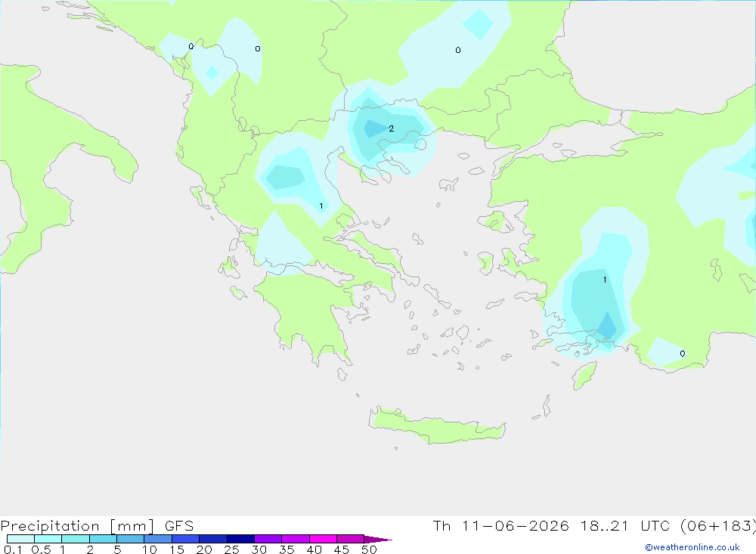Pick the legend swatch between 5 and 10
The image size is (756, 554).
pos(131,539)
